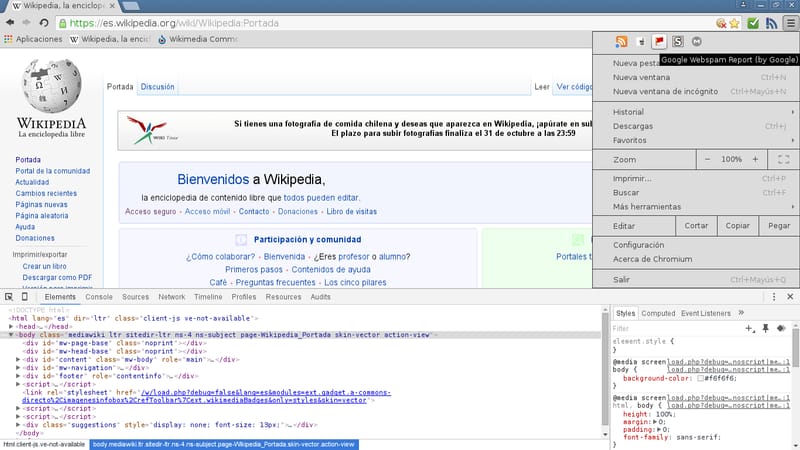Switch to the Console tab in DevTools
The image size is (800, 450).
99,297
